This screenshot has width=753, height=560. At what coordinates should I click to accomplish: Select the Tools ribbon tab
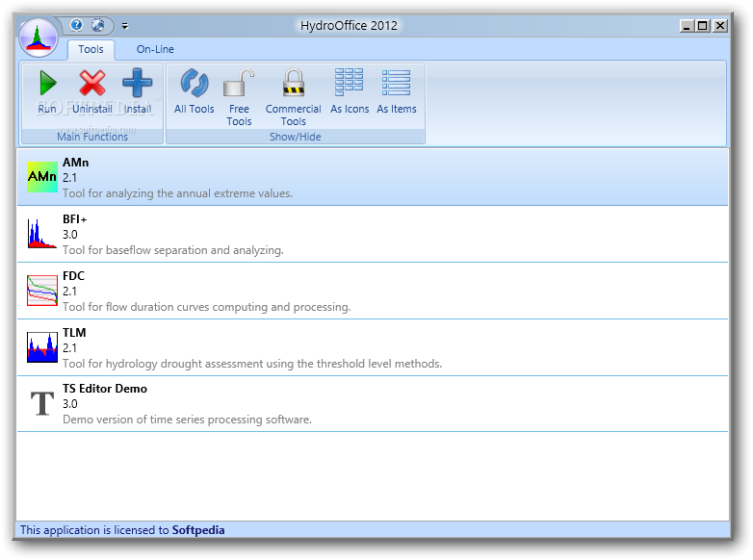[x=91, y=49]
